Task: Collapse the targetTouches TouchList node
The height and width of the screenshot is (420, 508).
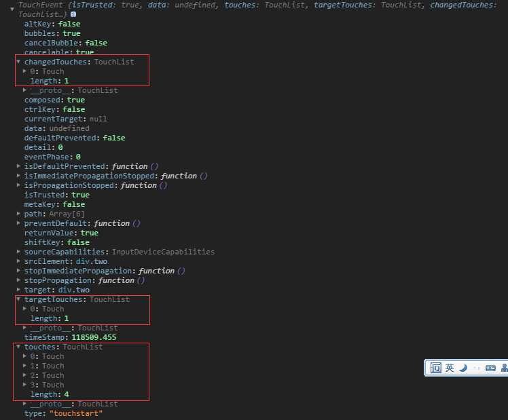Action: click(18, 299)
